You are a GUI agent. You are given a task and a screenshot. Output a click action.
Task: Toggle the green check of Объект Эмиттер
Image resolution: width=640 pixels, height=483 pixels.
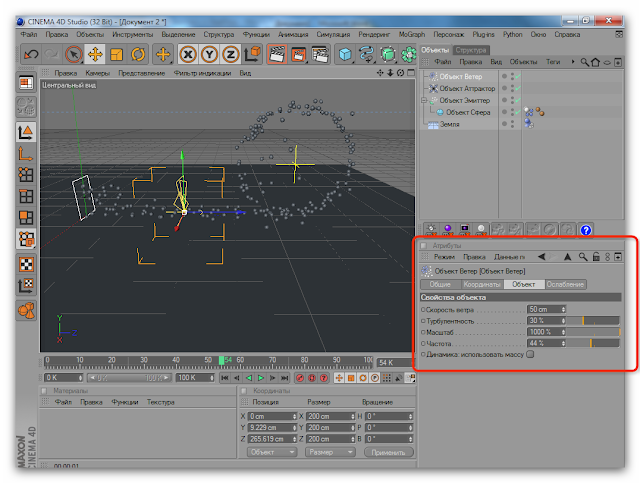point(518,100)
